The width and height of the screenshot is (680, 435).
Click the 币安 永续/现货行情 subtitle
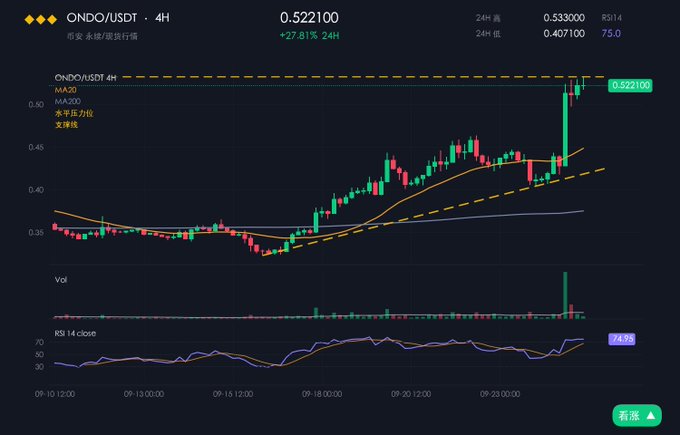point(102,36)
